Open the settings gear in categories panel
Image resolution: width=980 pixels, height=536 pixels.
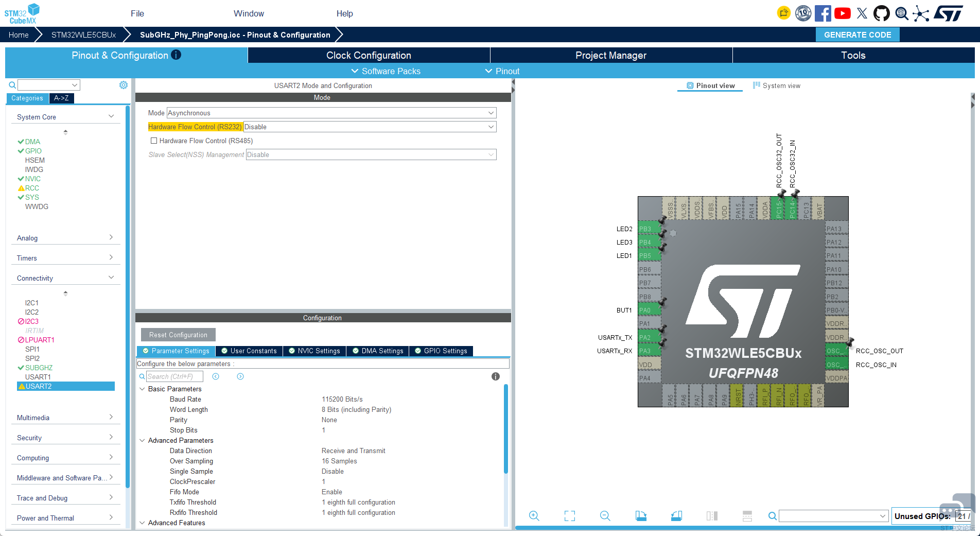124,85
